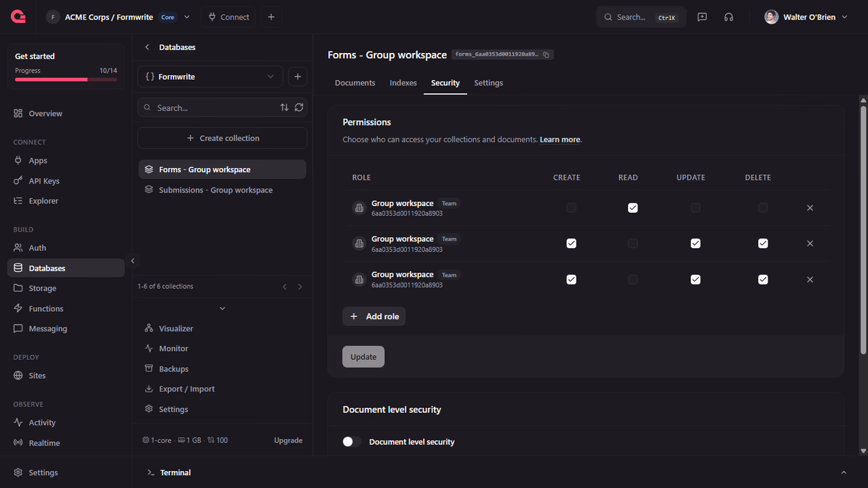Click the Add role button
Image resolution: width=868 pixels, height=488 pixels.
coord(374,317)
